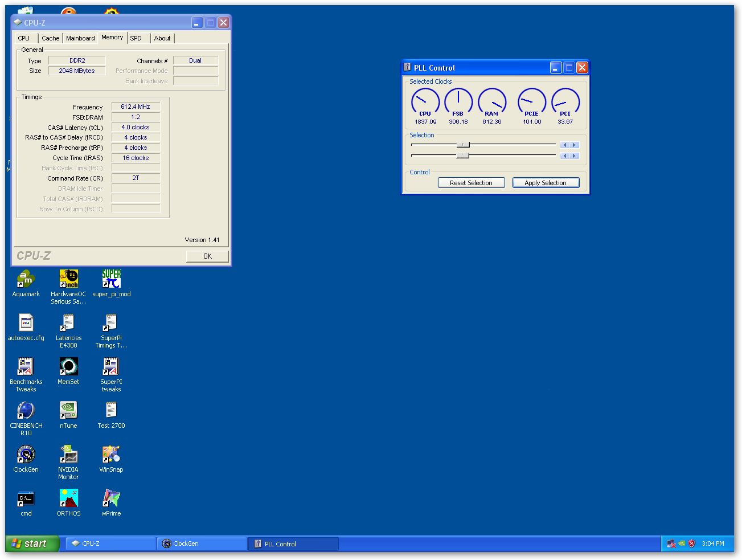Select the Memory tab
Image resolution: width=742 pixels, height=560 pixels.
(x=112, y=37)
